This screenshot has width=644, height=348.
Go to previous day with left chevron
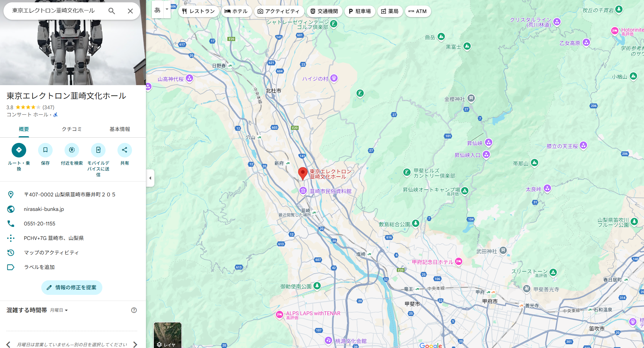(8, 345)
